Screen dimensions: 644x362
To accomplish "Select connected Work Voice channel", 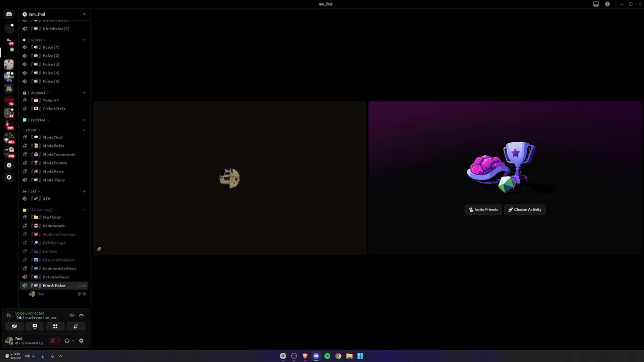I will 54,286.
